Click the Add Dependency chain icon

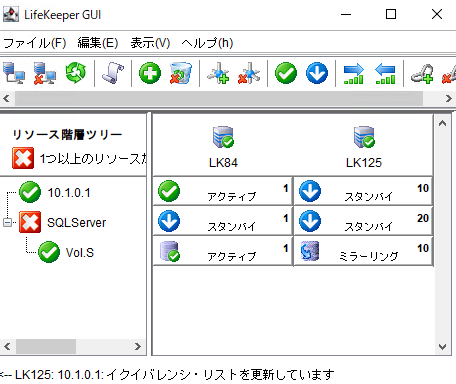422,73
